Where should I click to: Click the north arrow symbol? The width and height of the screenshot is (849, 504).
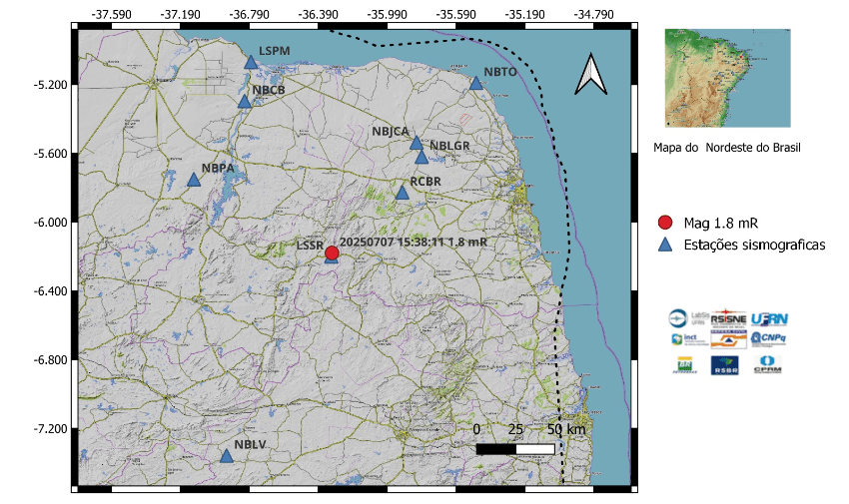coord(590,74)
